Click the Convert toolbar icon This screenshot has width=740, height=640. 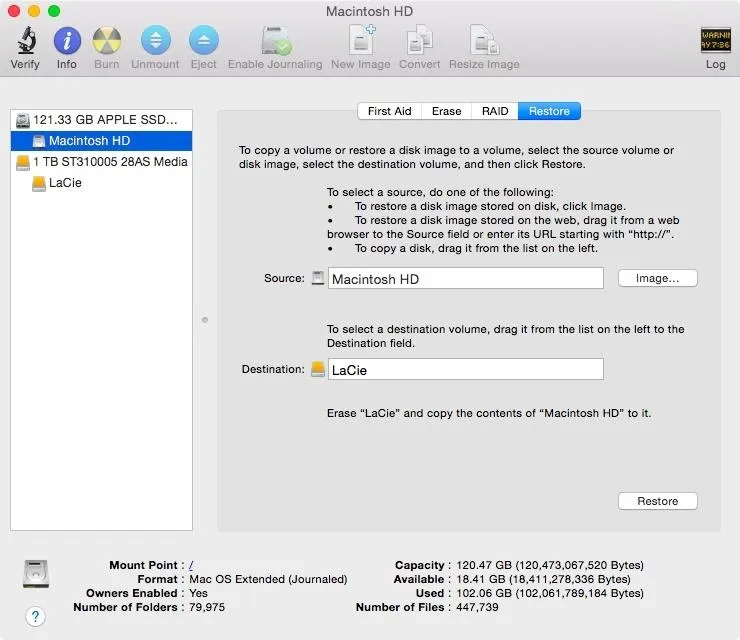pos(420,40)
